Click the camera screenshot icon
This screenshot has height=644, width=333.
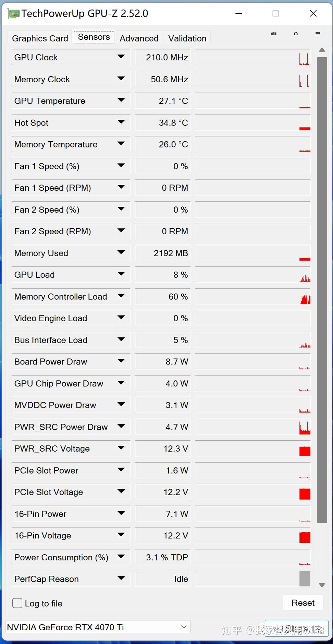point(273,34)
